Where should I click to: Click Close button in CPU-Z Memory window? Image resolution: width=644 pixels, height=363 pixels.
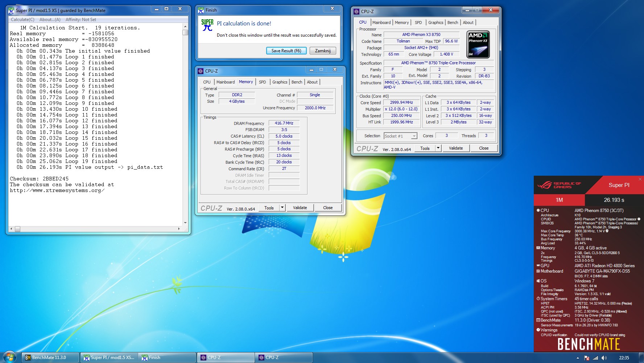(x=328, y=208)
